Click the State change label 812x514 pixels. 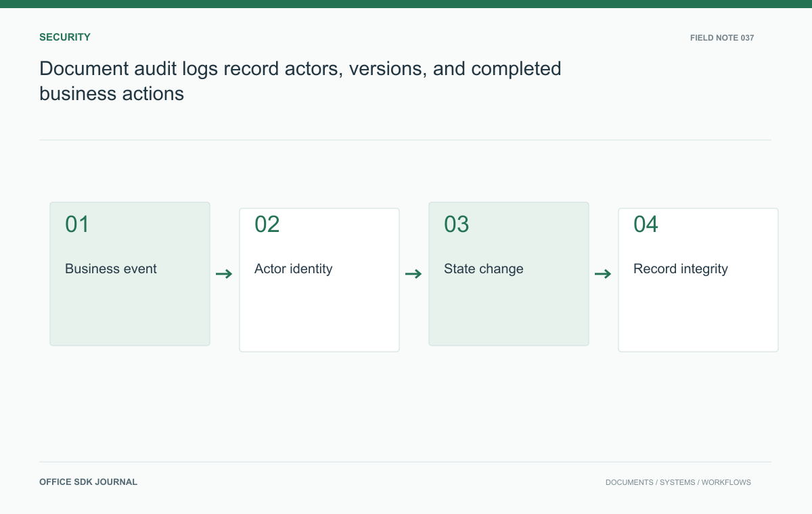click(x=484, y=268)
